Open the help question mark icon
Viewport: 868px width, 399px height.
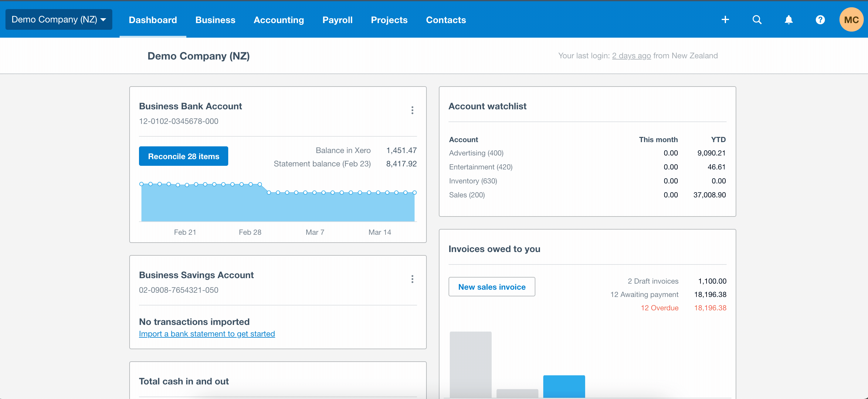820,20
